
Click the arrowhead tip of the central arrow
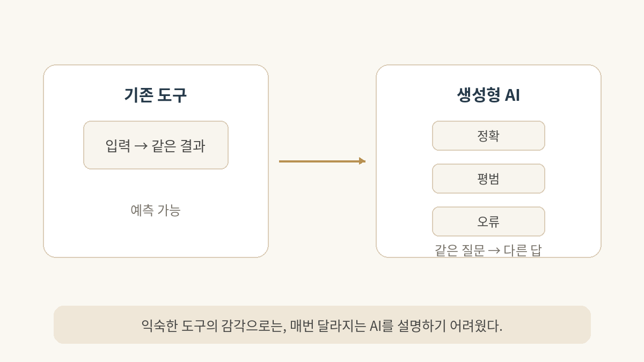[x=364, y=161]
